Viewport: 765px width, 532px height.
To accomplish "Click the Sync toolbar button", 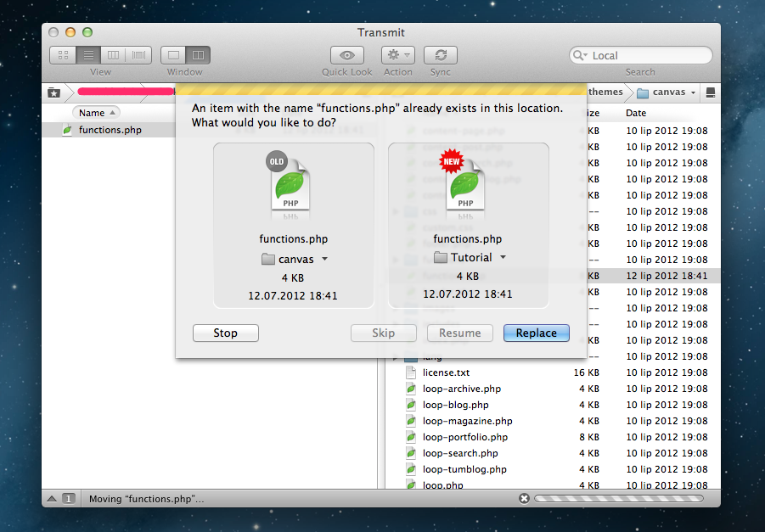I will click(441, 55).
